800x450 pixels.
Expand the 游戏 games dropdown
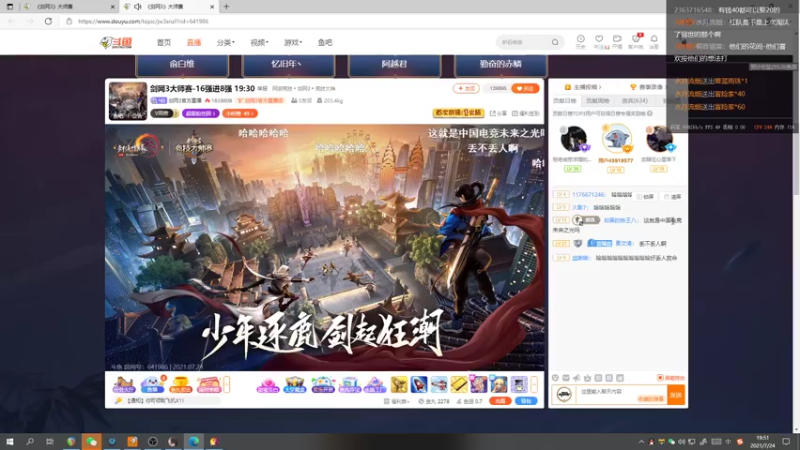(293, 42)
